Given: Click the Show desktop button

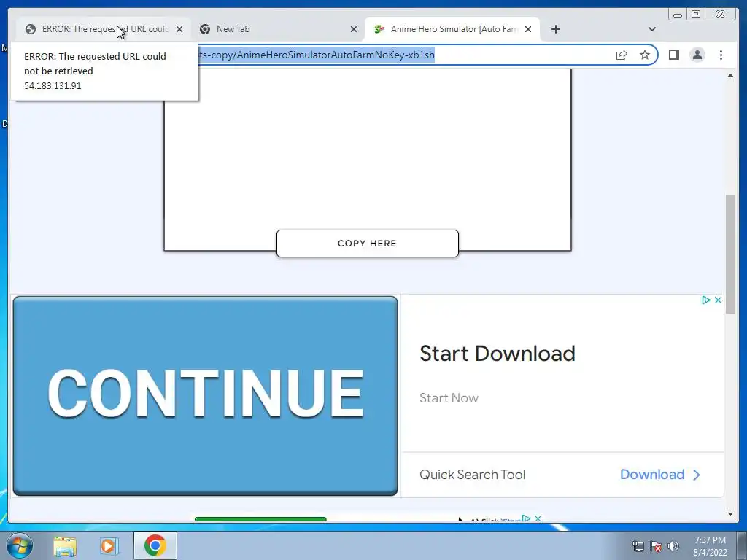Looking at the screenshot, I should (x=742, y=545).
